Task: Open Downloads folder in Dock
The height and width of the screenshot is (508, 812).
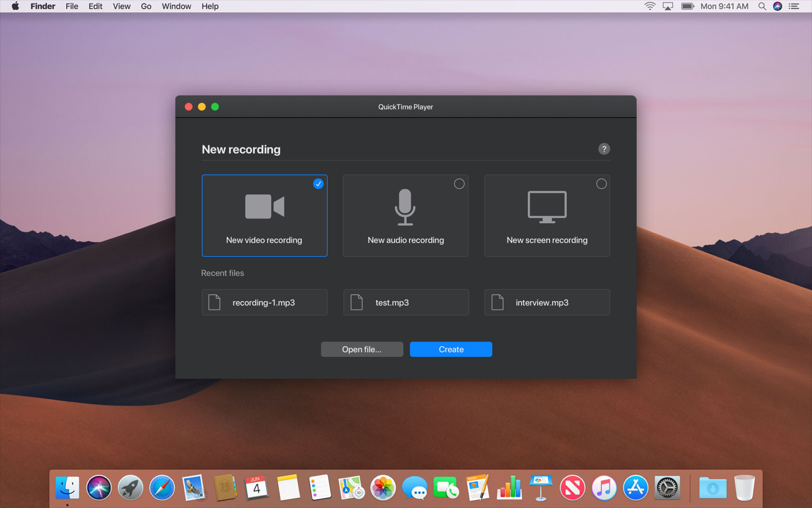Action: point(713,488)
